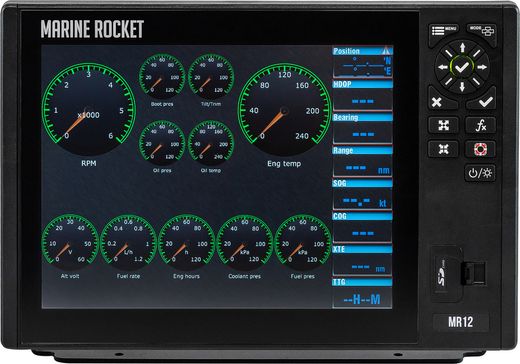
Task: Select the SOG speed data box
Action: pos(363,194)
